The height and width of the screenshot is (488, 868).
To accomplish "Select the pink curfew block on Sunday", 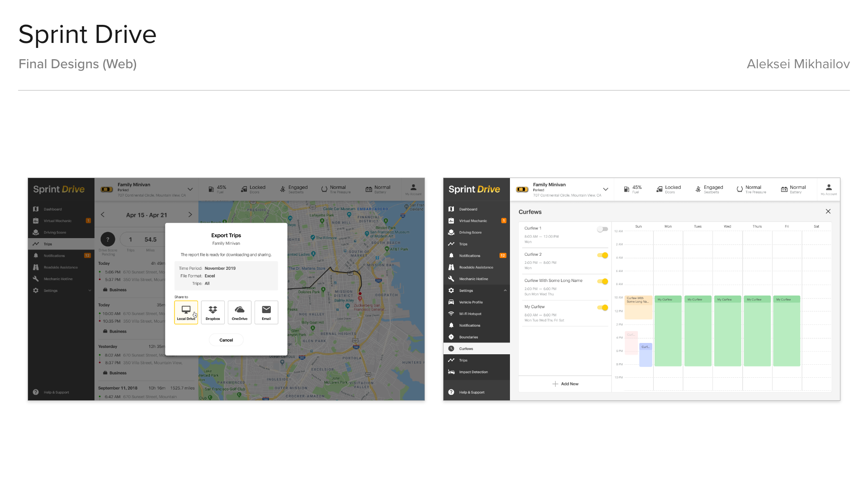I will coord(631,343).
